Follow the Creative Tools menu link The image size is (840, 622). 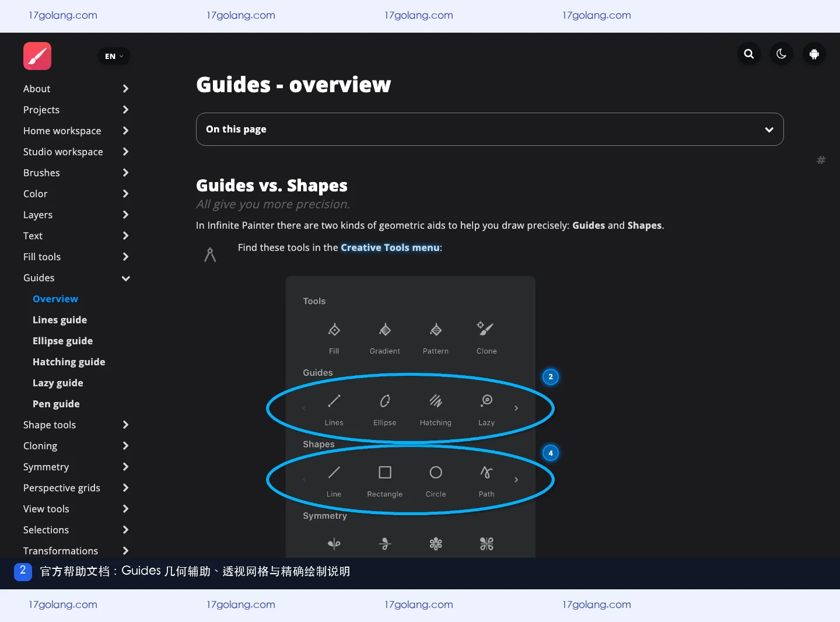point(390,247)
